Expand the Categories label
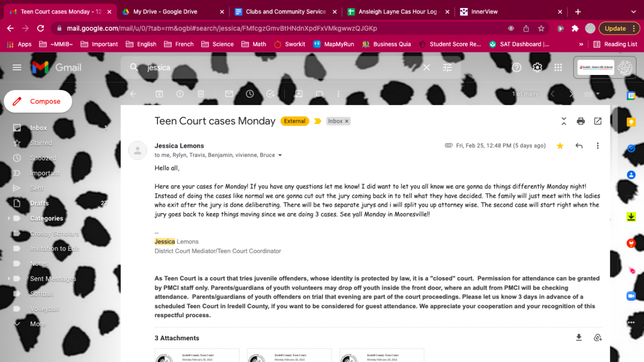644x362 pixels. 9,218
